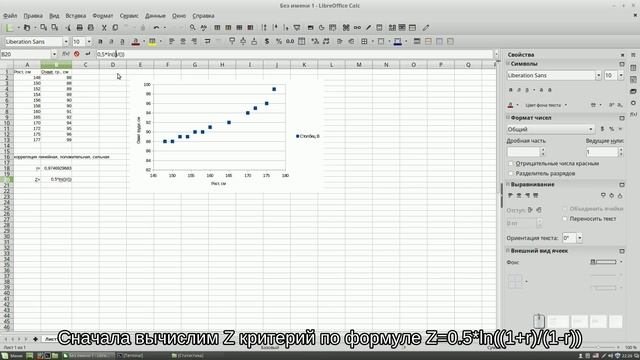Click column B header
Viewport: 640px width, 360px height.
[56, 65]
